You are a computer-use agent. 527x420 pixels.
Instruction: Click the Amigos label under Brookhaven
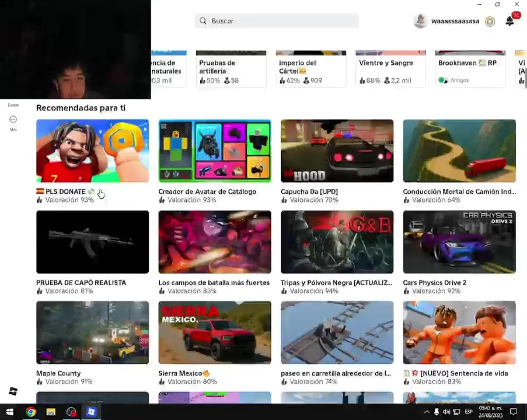pyautogui.click(x=459, y=80)
